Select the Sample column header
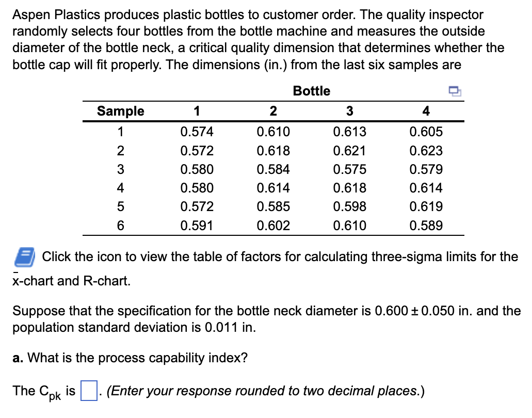532x418 pixels. [121, 111]
